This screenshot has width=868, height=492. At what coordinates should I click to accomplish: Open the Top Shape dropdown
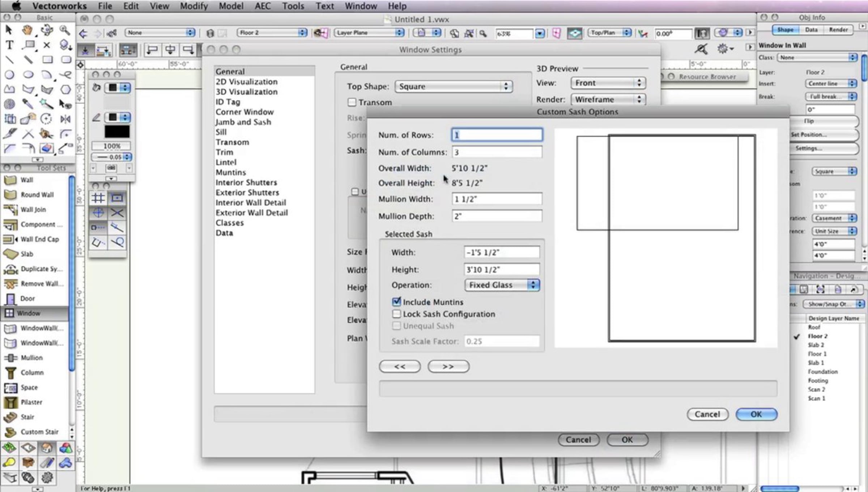(453, 86)
